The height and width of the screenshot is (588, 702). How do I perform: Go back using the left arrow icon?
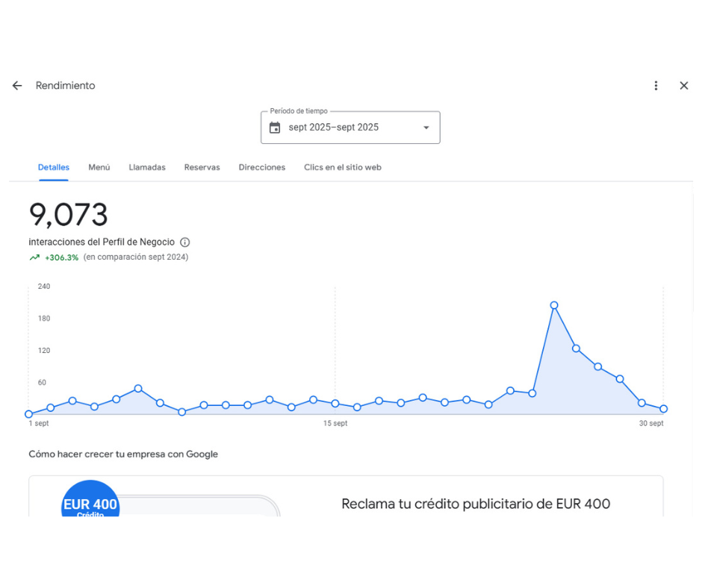[x=17, y=86]
